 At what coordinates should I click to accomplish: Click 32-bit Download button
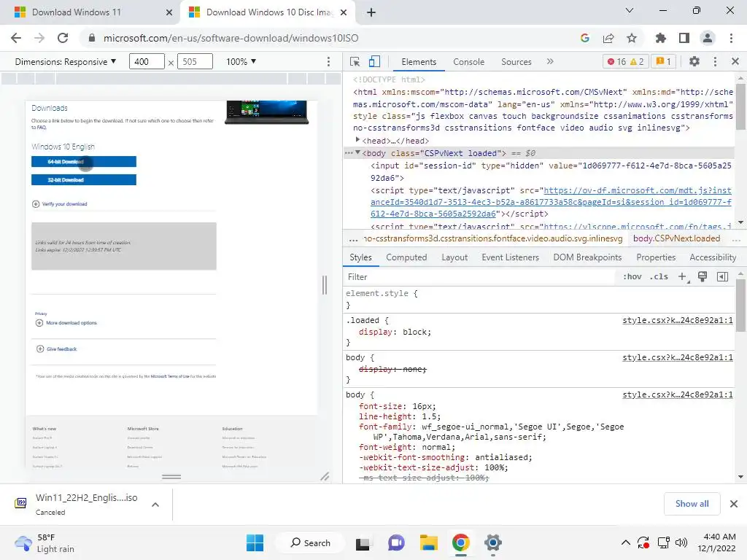(x=84, y=180)
